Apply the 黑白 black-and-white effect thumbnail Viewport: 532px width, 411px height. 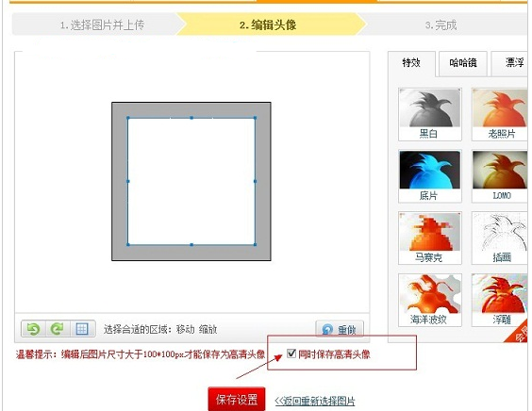click(x=430, y=114)
